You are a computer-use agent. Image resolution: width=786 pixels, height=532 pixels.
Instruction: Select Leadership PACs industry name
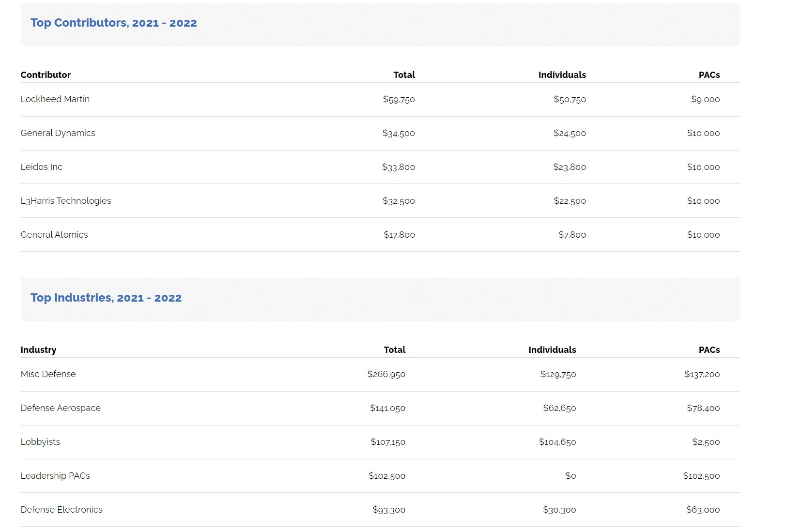(x=55, y=475)
